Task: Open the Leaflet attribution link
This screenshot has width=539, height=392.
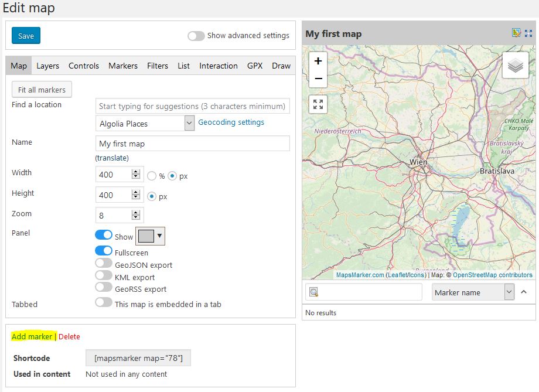Action: (397, 275)
